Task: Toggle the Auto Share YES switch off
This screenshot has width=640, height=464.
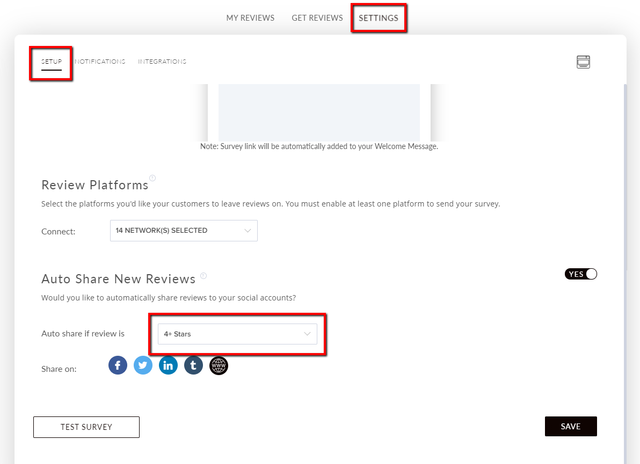Action: pos(581,274)
